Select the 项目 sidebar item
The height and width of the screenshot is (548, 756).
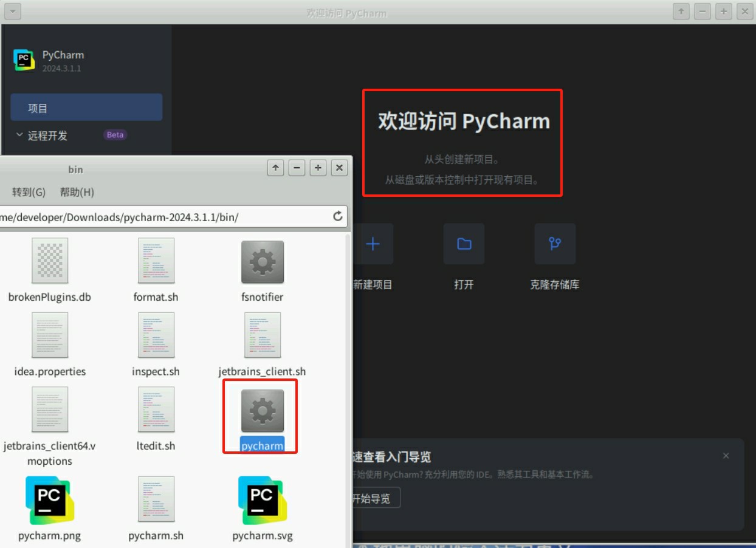coord(86,108)
